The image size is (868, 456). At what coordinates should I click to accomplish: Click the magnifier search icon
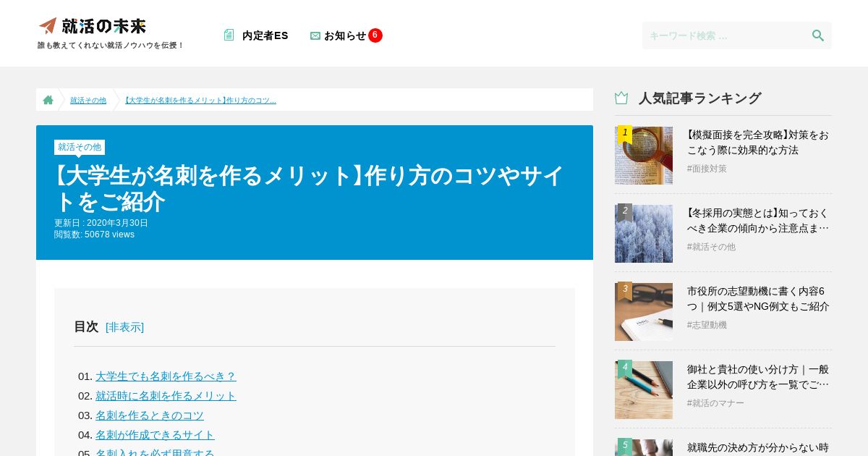818,35
